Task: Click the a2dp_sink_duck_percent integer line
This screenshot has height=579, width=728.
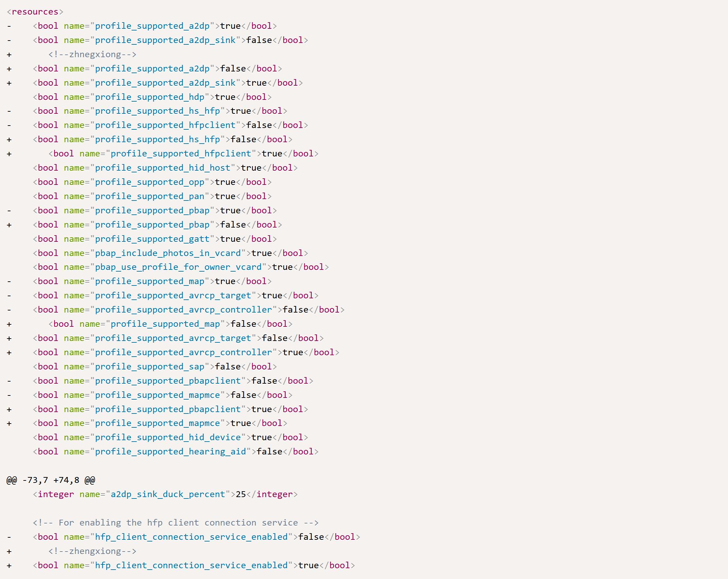Action: tap(165, 494)
